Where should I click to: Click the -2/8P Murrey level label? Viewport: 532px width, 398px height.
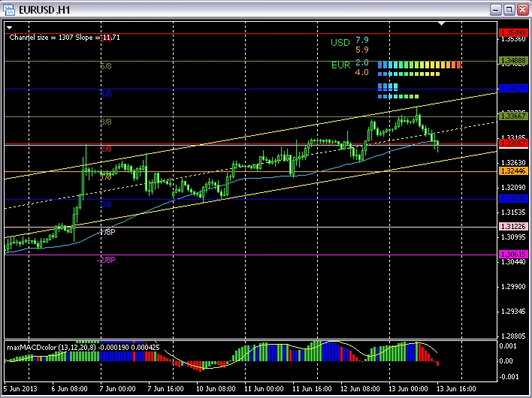pyautogui.click(x=106, y=260)
